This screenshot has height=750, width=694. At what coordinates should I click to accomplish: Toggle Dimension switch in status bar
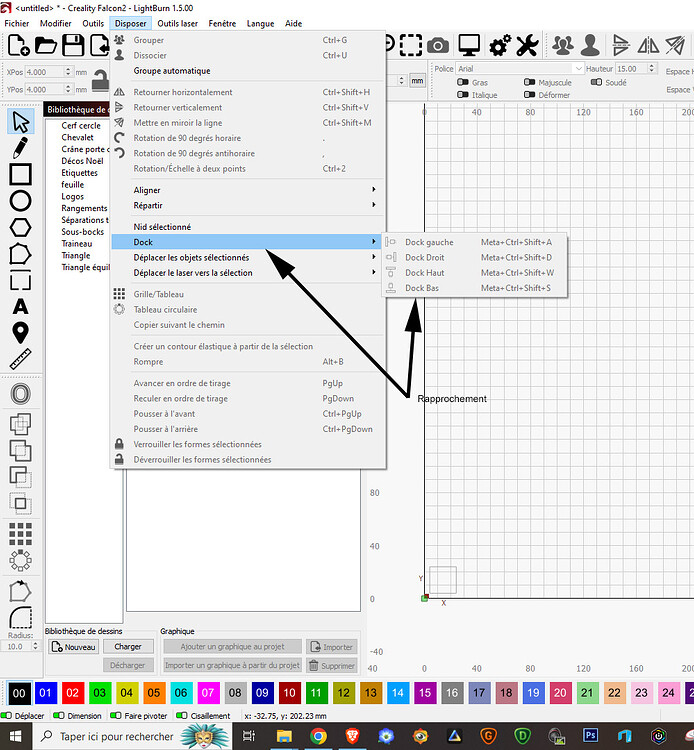pyautogui.click(x=59, y=716)
